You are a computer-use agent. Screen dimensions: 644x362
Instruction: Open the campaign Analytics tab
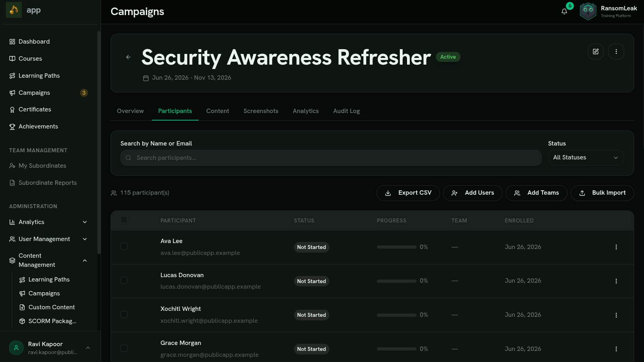click(306, 111)
